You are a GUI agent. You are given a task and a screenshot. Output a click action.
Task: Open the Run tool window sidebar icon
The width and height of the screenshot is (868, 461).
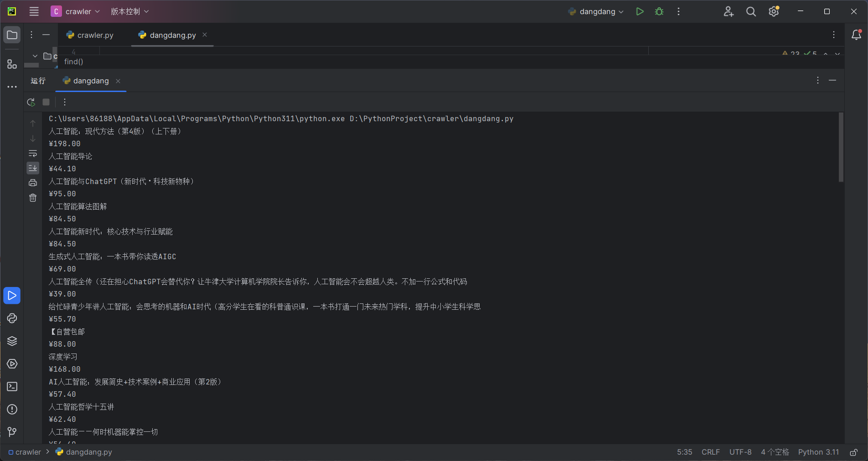pos(12,296)
